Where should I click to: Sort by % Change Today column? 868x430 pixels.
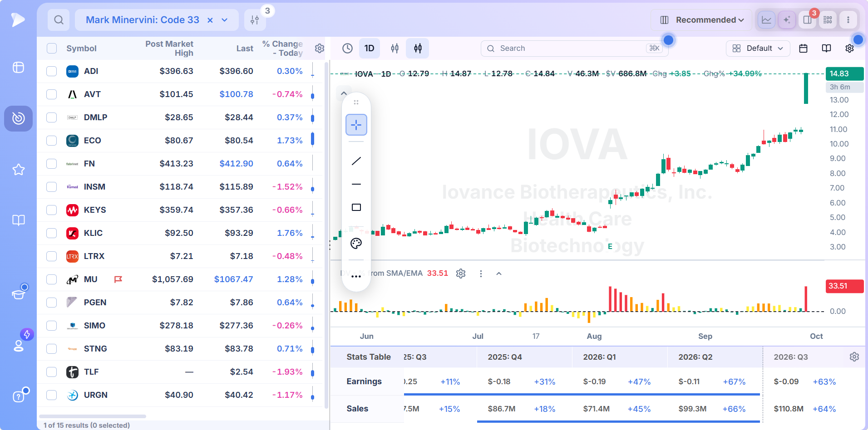[x=282, y=49]
